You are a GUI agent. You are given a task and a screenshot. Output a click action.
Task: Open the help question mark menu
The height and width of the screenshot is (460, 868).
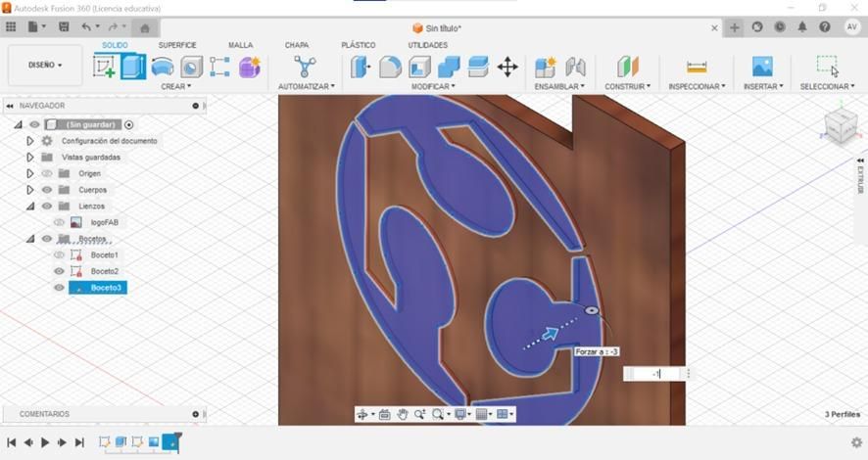(x=825, y=27)
